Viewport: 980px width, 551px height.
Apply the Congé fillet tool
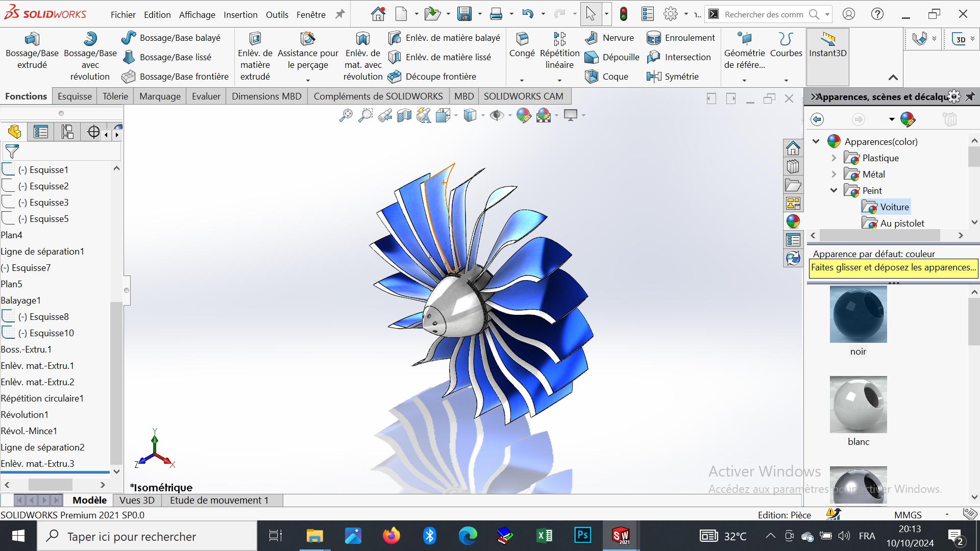tap(522, 45)
